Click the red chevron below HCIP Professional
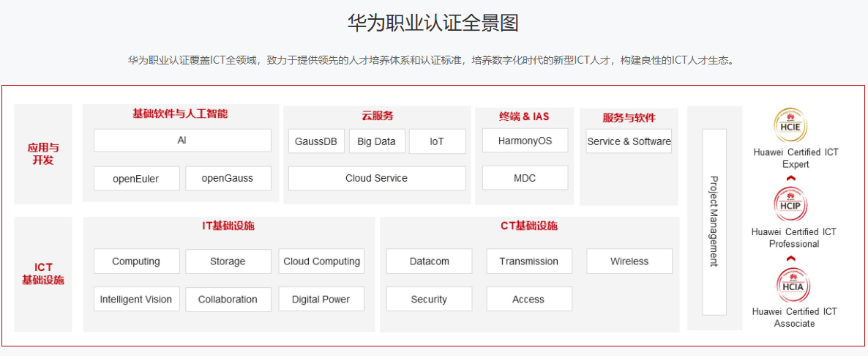 (792, 258)
